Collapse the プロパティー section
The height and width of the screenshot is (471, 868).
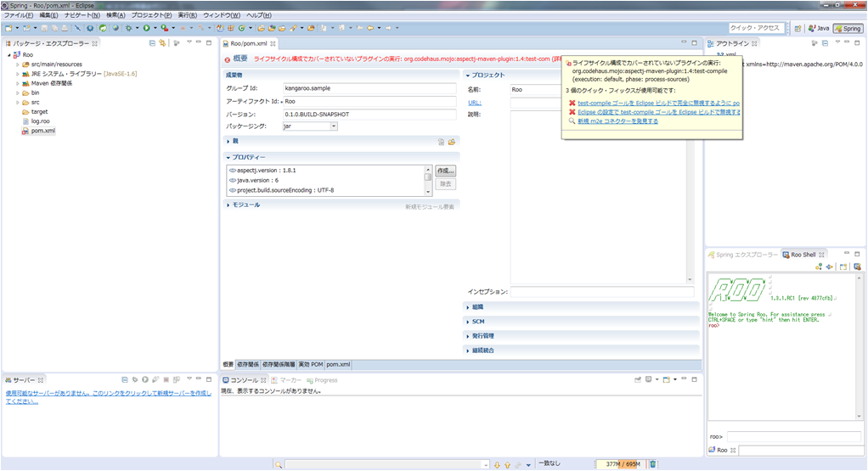tap(228, 158)
